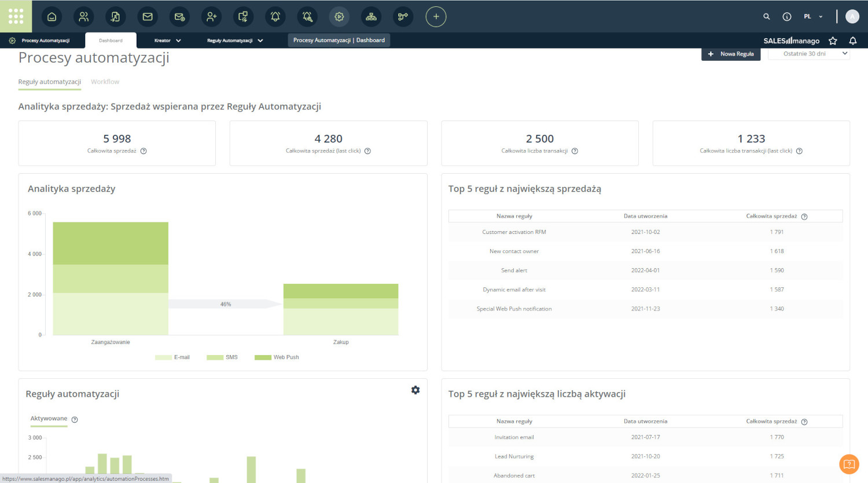The height and width of the screenshot is (483, 868).
Task: Click the 1 233 transactions value
Action: tap(752, 139)
